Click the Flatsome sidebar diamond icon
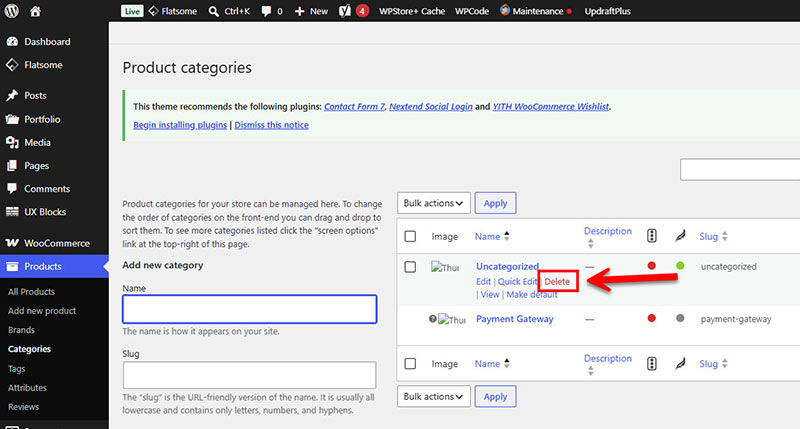 click(x=12, y=65)
